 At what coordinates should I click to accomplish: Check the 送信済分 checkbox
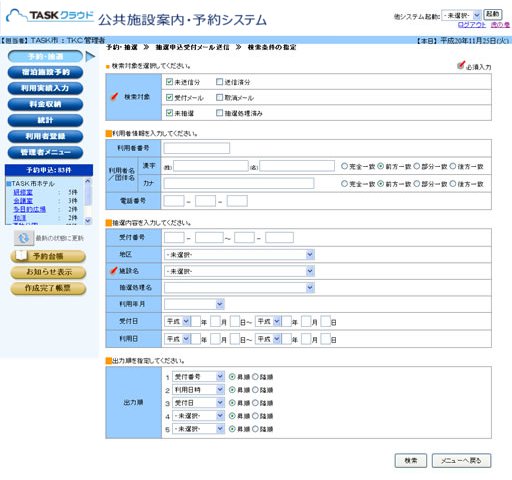219,82
